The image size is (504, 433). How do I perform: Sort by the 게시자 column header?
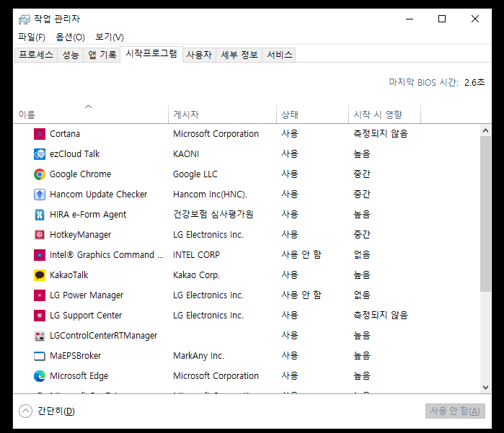(222, 114)
